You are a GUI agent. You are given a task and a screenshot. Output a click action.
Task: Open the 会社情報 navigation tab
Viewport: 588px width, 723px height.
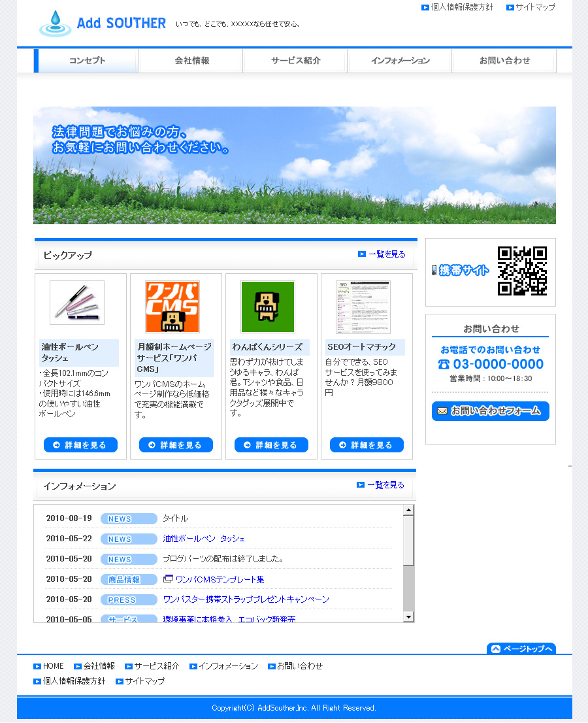pos(191,61)
